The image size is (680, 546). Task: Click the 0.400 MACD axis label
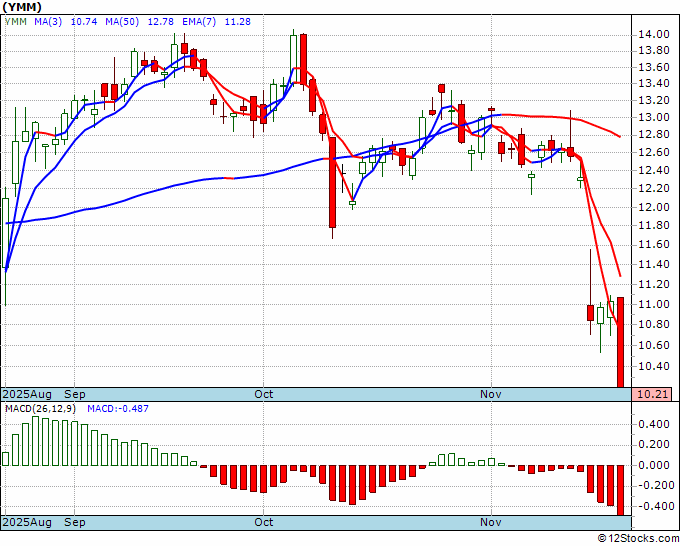tap(654, 424)
